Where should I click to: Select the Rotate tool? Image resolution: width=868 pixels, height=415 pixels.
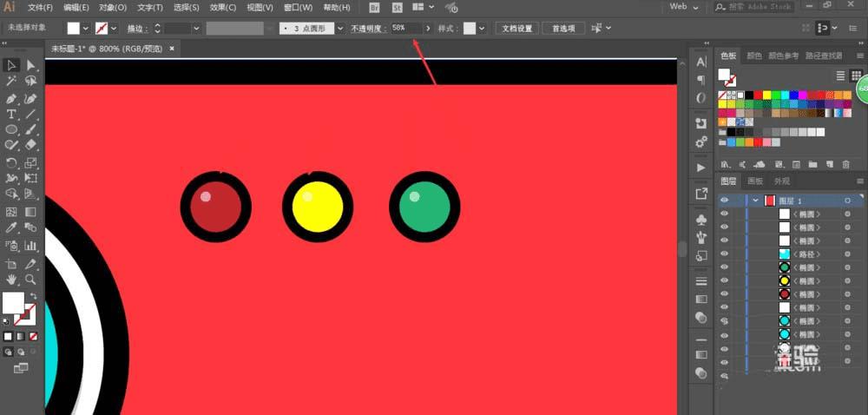coord(11,162)
